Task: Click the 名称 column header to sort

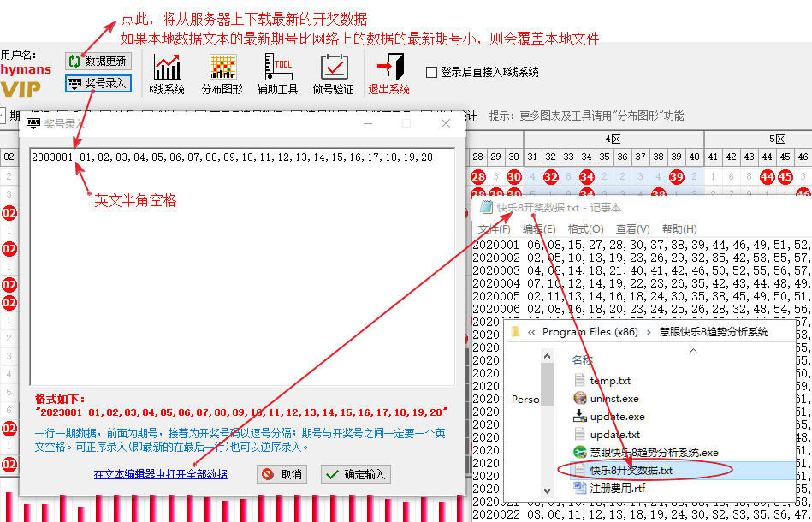Action: click(x=583, y=359)
